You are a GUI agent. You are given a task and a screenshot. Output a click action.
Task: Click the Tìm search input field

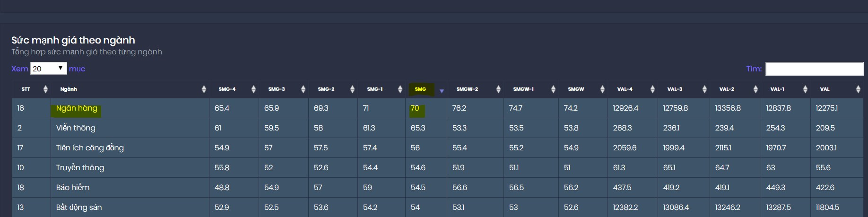click(814, 69)
